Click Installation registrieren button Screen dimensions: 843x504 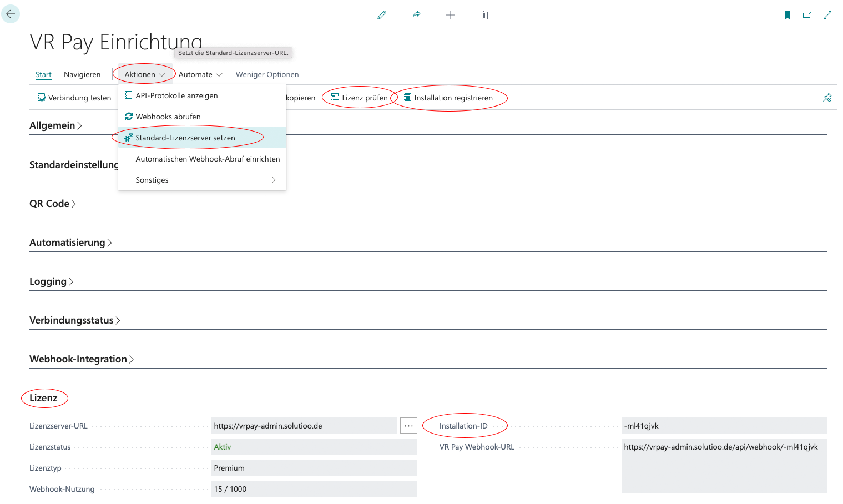(x=448, y=98)
